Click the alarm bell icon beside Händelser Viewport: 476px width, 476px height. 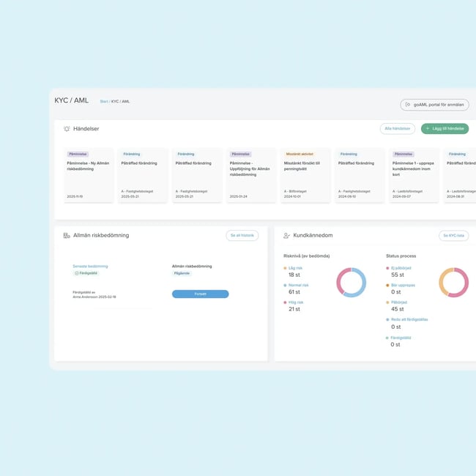coord(67,129)
